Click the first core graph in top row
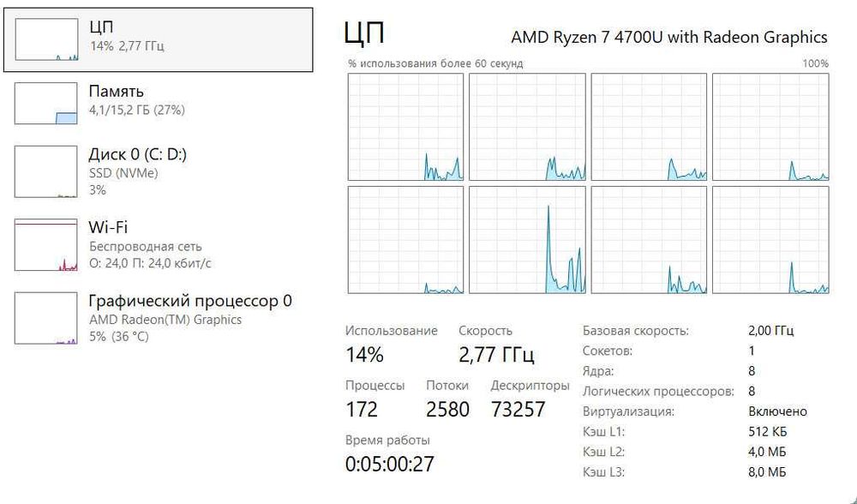Viewport: 857px width, 504px height. tap(406, 127)
